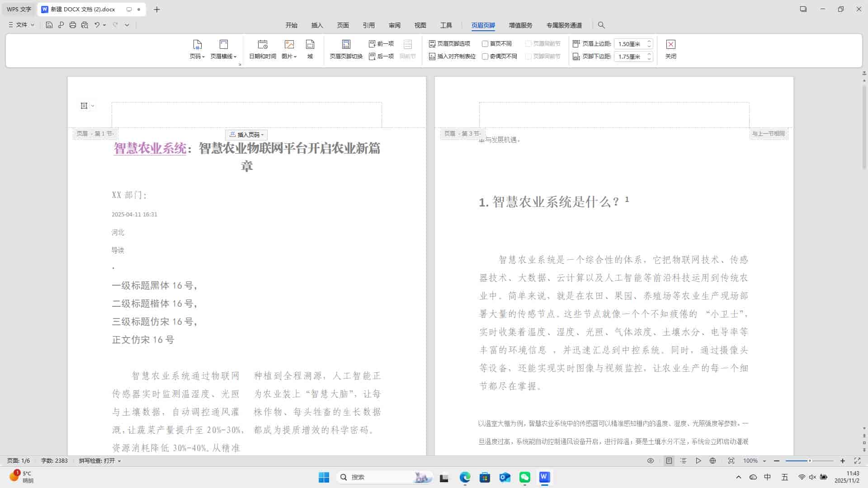Click the zoom slider handle

(x=810, y=461)
